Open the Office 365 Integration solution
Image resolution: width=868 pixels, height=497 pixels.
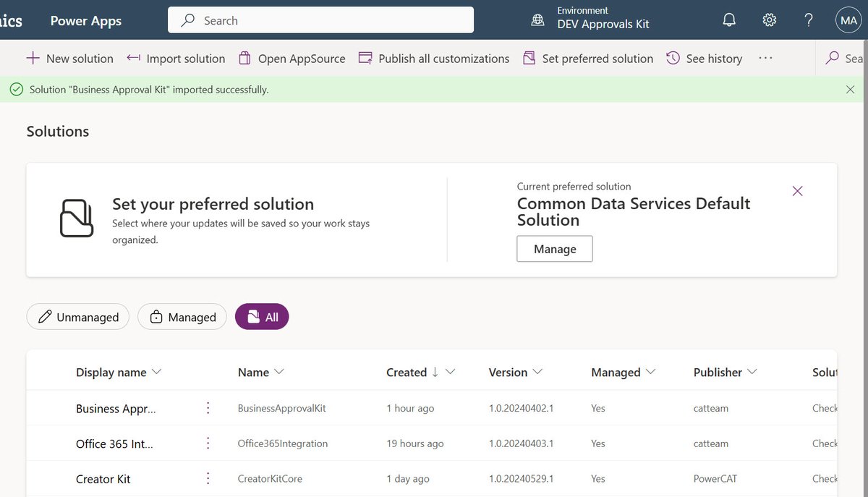(114, 443)
